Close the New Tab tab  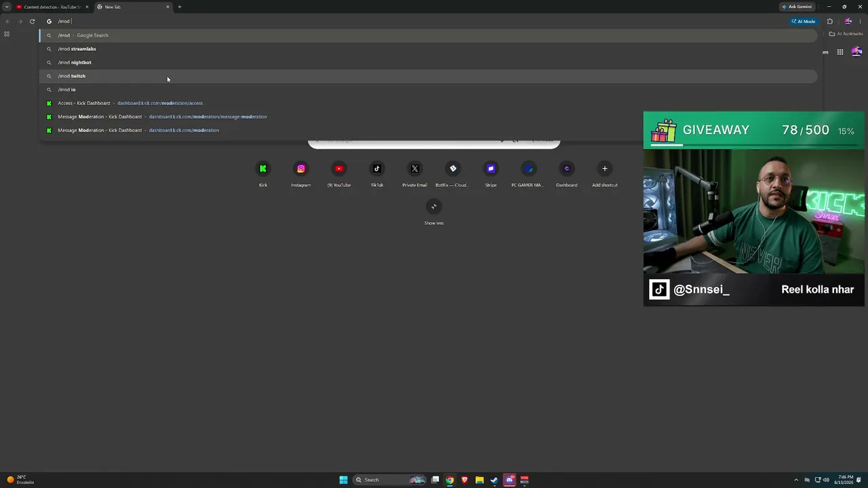(x=167, y=7)
